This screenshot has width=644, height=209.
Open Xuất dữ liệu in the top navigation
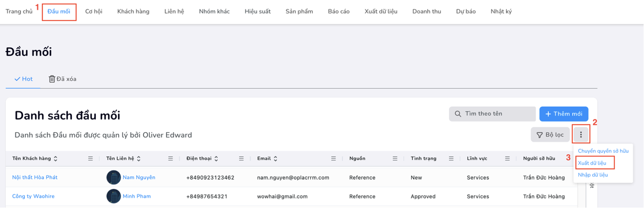381,11
